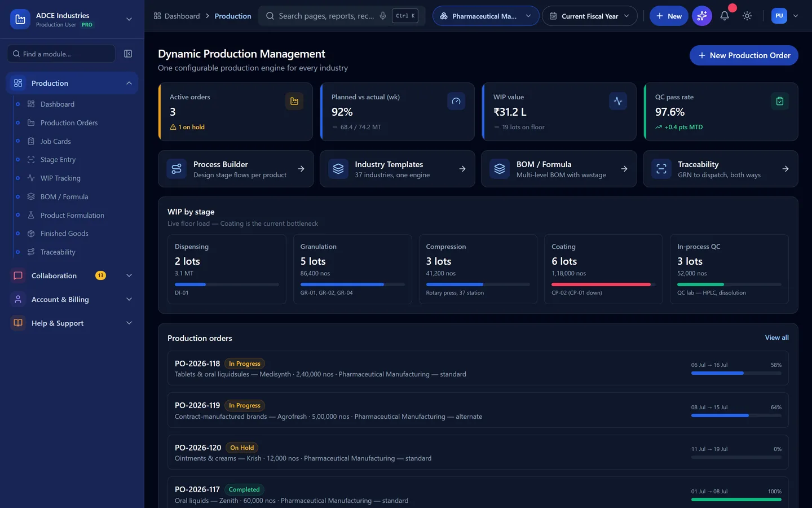Screen dimensions: 812x508
Task: Click the Help & Support book icon
Action: point(18,323)
